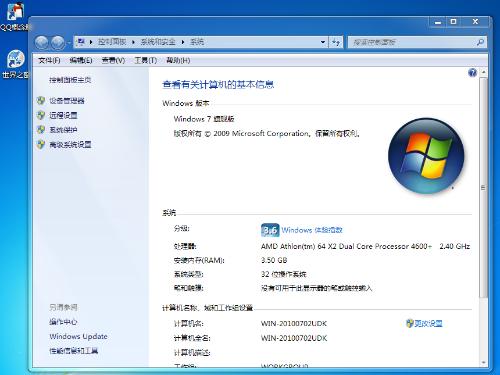The height and width of the screenshot is (375, 500).
Task: Open the Windows 体验指数 link
Action: (x=312, y=230)
